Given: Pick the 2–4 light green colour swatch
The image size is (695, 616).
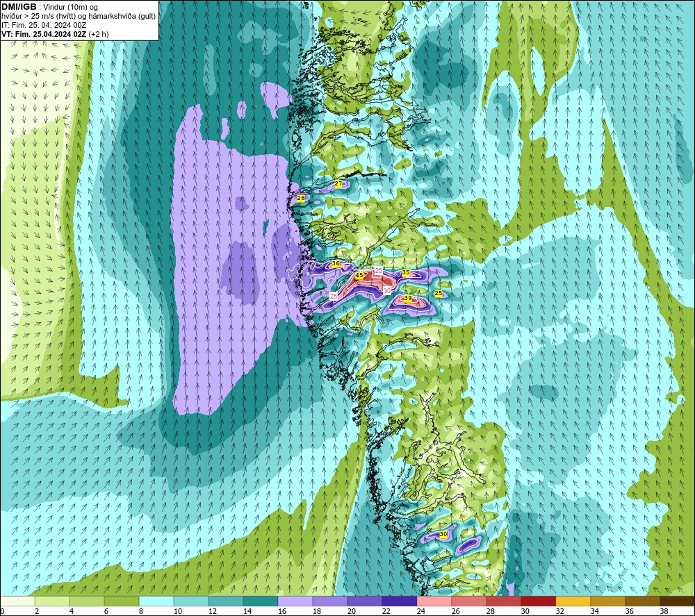Looking at the screenshot, I should (x=52, y=601).
